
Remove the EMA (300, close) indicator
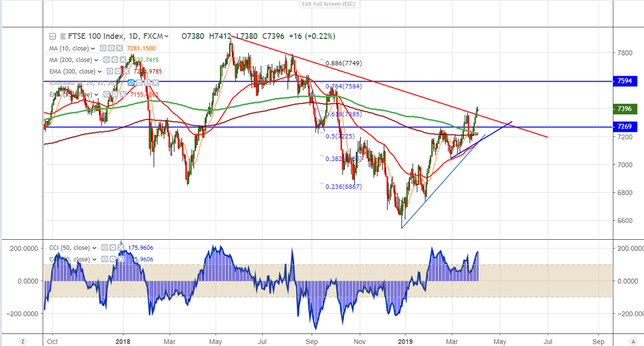click(x=126, y=71)
